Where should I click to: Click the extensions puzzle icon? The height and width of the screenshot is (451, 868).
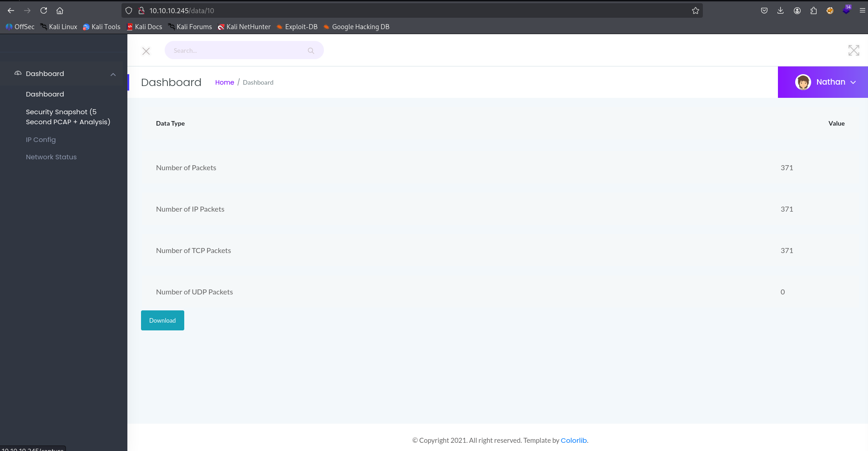coord(813,10)
